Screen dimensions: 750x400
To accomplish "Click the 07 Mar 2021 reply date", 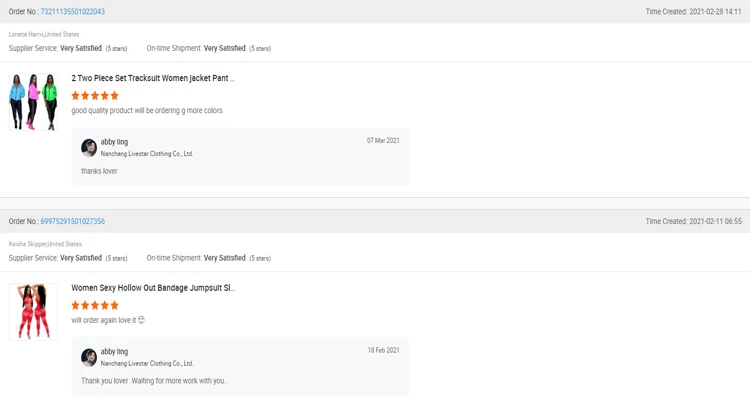I will (x=383, y=141).
